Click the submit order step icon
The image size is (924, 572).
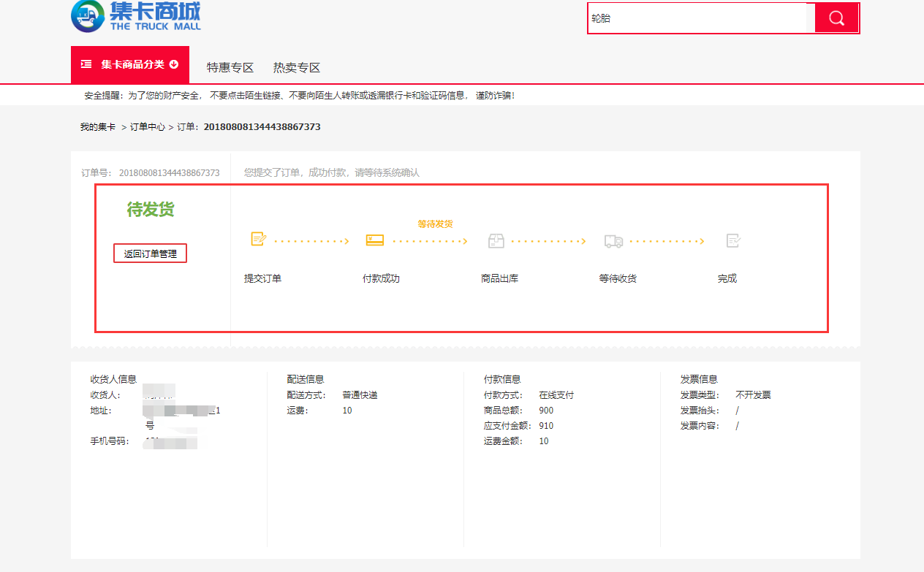click(x=258, y=240)
